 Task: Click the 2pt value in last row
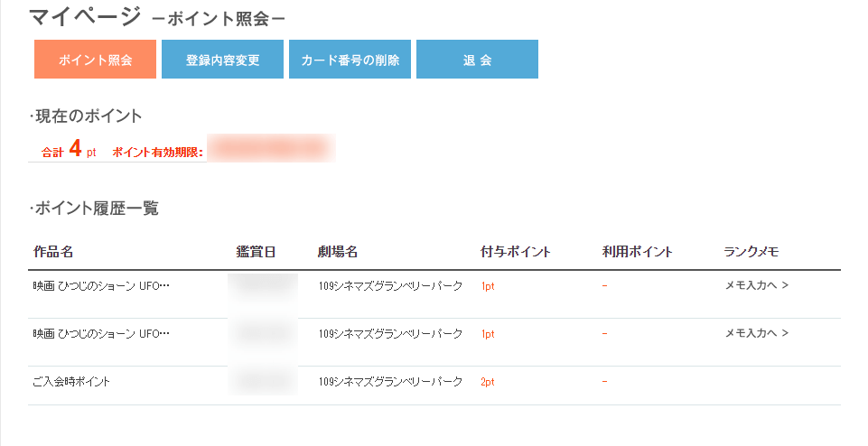(488, 382)
